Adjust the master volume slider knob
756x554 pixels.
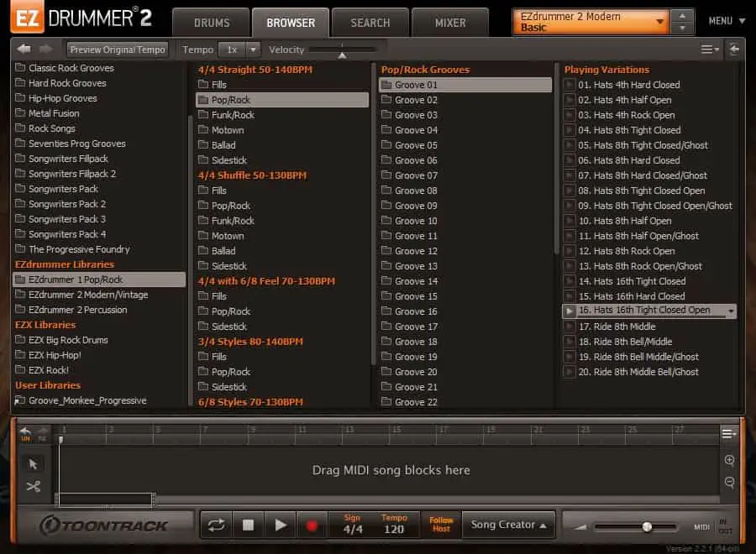(647, 527)
